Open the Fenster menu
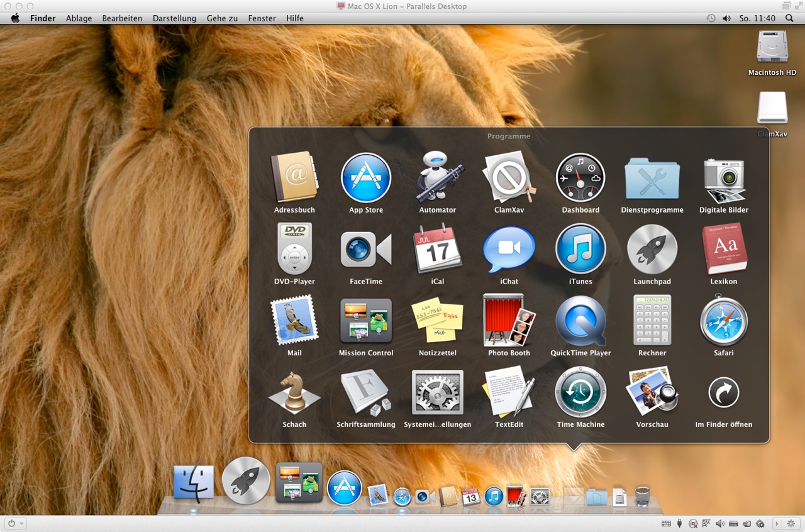This screenshot has width=805, height=532. click(x=262, y=18)
